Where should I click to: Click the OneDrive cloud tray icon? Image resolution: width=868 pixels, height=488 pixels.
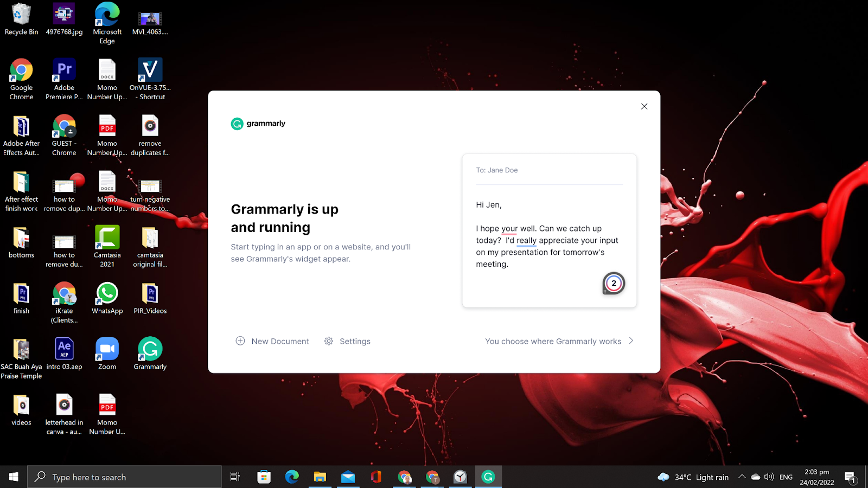click(755, 477)
